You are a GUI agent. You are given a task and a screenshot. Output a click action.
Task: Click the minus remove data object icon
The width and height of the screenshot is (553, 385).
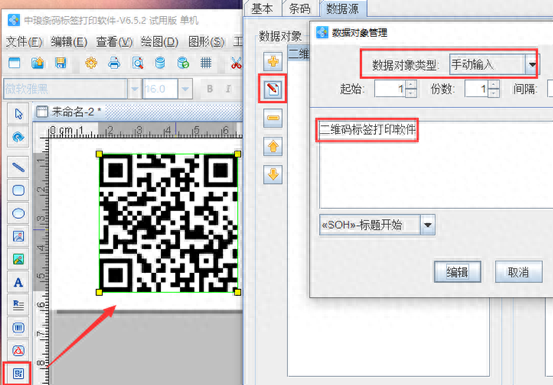coord(273,117)
